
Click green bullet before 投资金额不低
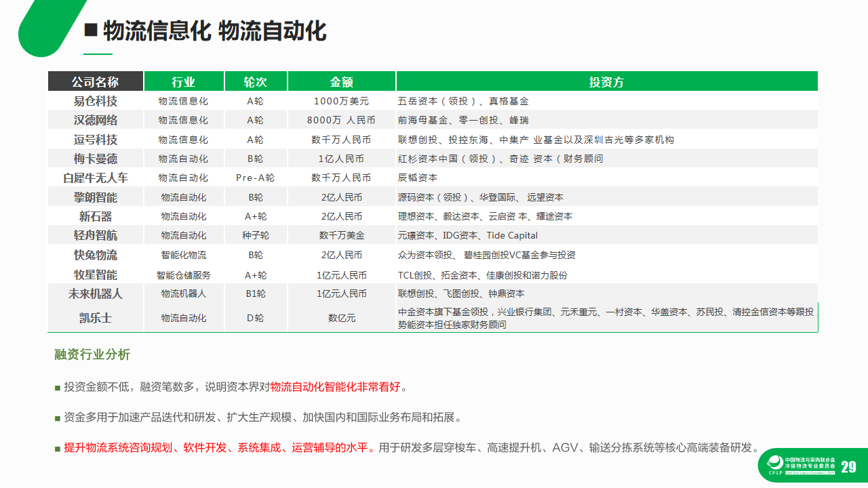point(58,388)
